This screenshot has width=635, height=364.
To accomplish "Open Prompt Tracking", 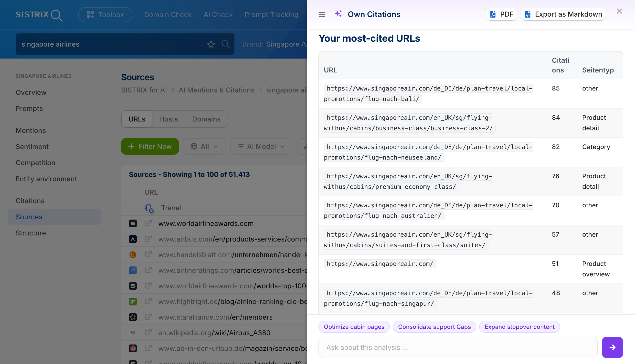I will pos(271,15).
